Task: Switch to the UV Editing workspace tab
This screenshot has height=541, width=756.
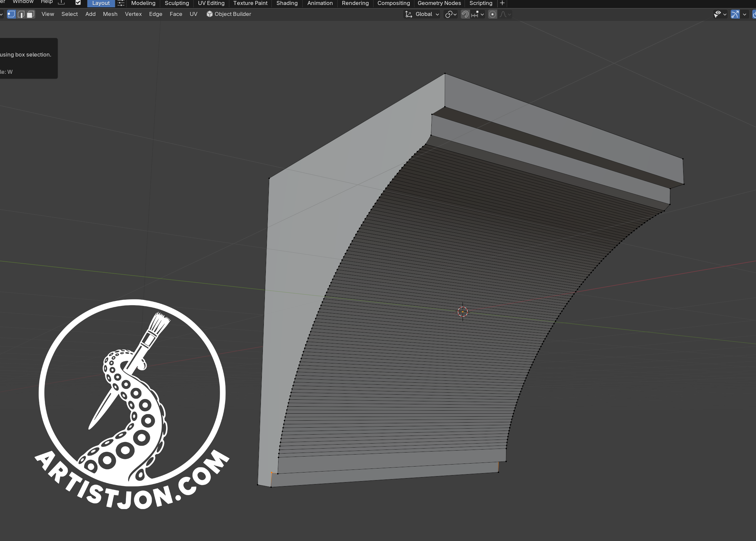Action: pos(211,3)
